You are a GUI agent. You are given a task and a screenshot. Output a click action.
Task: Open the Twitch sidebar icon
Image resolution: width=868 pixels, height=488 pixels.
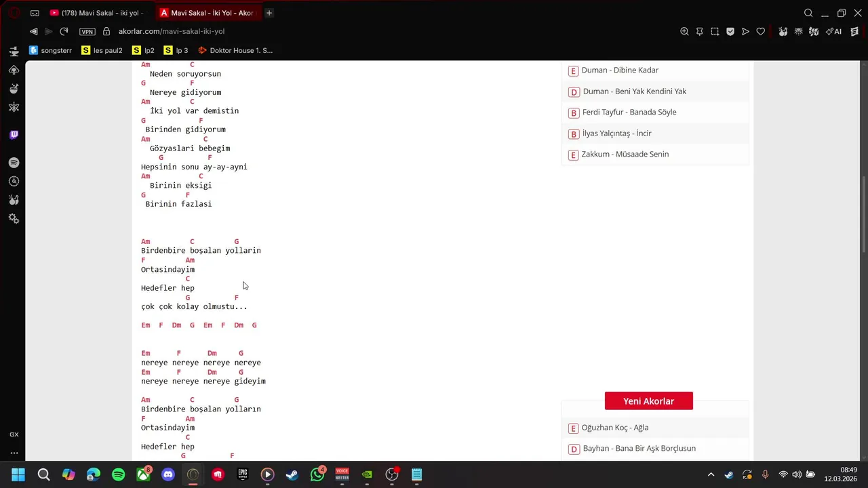[x=14, y=135]
